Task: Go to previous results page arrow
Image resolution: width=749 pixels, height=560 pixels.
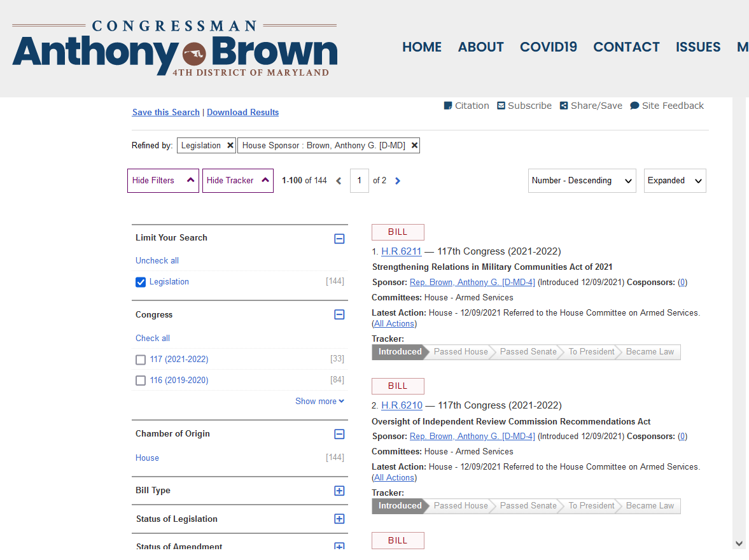Action: pos(339,181)
